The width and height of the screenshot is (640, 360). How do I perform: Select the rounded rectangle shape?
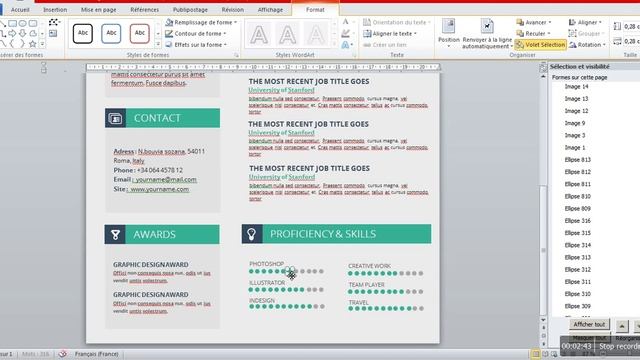coord(33,24)
